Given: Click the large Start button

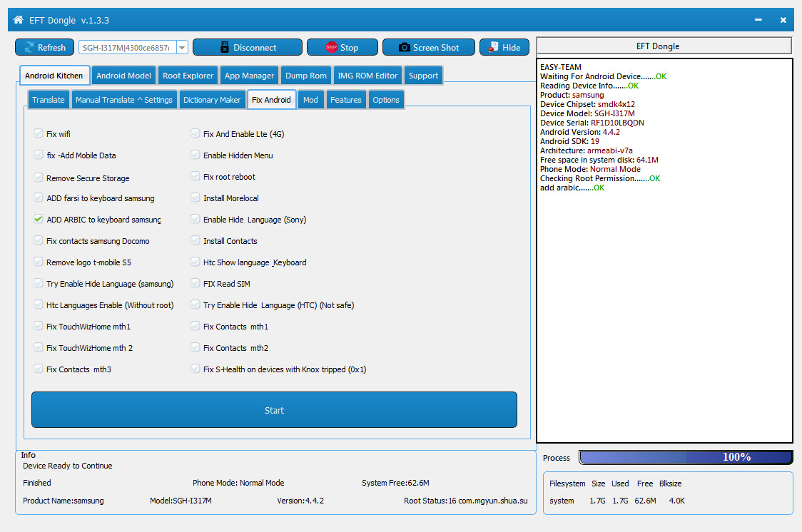Looking at the screenshot, I should coord(274,410).
